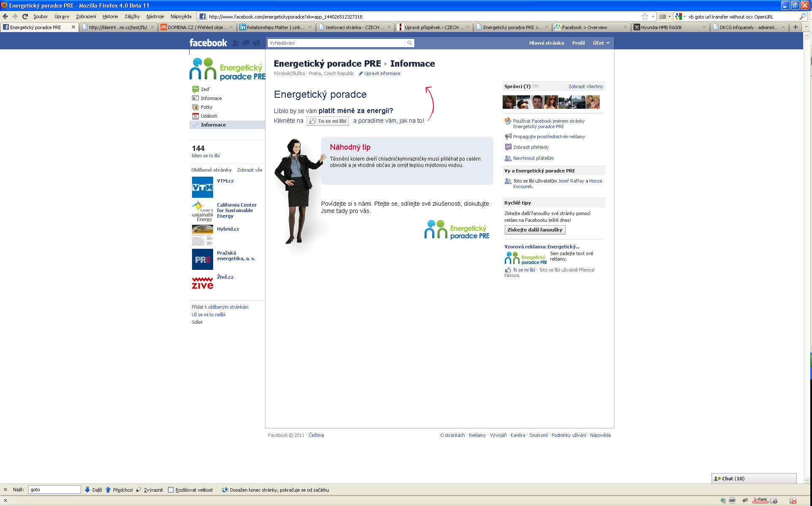Switch to the Hyundai HMB R600K tab
Screen dimensions: 812x506
(671, 27)
